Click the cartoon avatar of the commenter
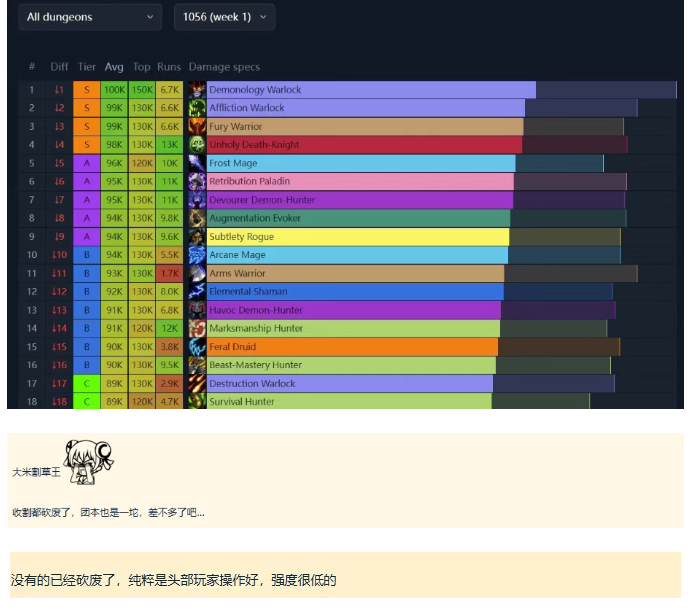This screenshot has height=614, width=696. tap(88, 459)
